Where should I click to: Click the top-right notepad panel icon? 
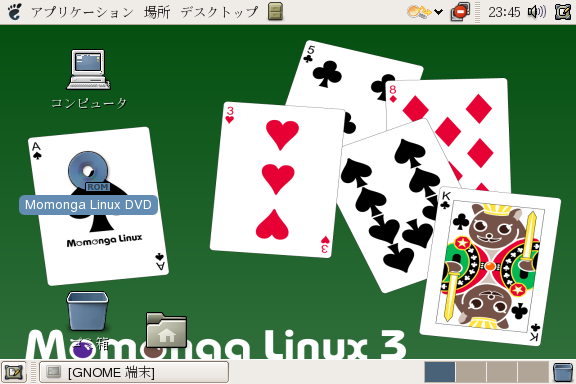coord(563,12)
